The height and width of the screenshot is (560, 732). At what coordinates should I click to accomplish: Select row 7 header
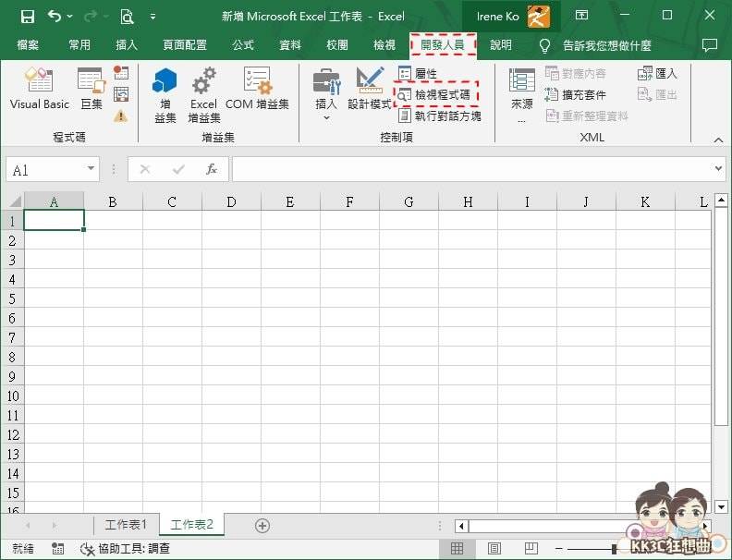pyautogui.click(x=12, y=337)
